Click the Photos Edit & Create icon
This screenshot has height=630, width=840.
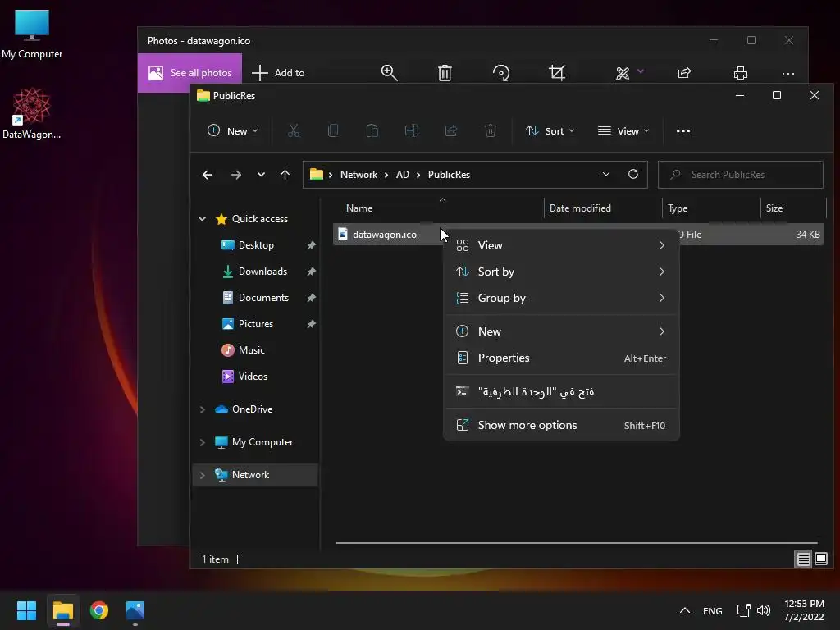click(623, 73)
